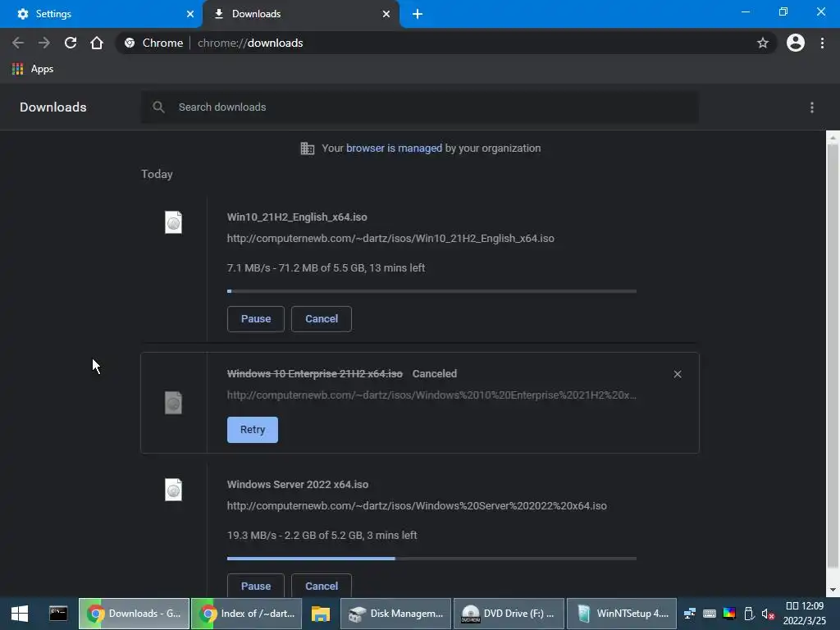Switch to Index of /~dartz Chrome window
Image resolution: width=840 pixels, height=630 pixels.
[246, 614]
